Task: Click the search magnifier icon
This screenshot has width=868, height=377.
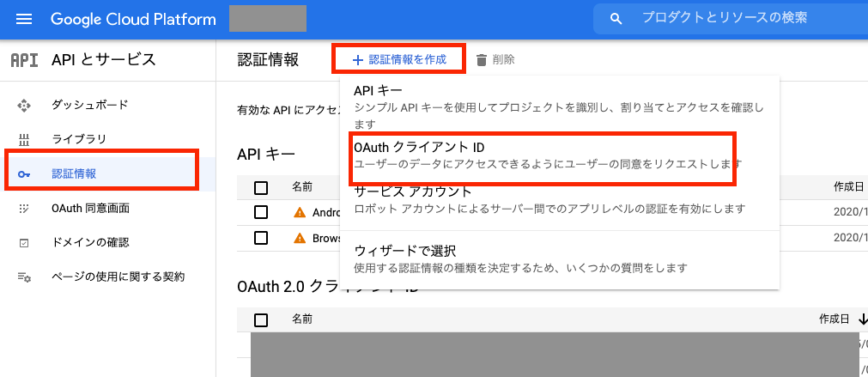Action: point(616,20)
